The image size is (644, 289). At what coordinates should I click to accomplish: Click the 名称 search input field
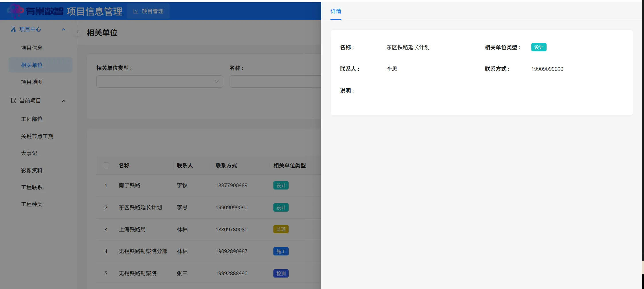tap(275, 81)
